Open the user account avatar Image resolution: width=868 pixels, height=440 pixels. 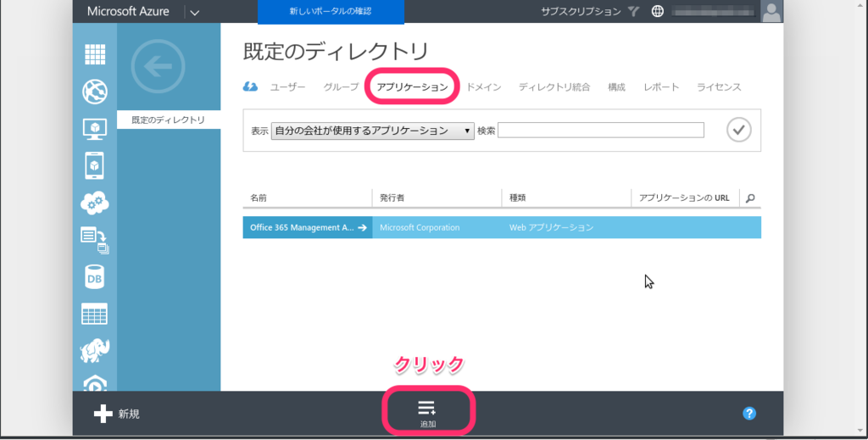tap(771, 11)
